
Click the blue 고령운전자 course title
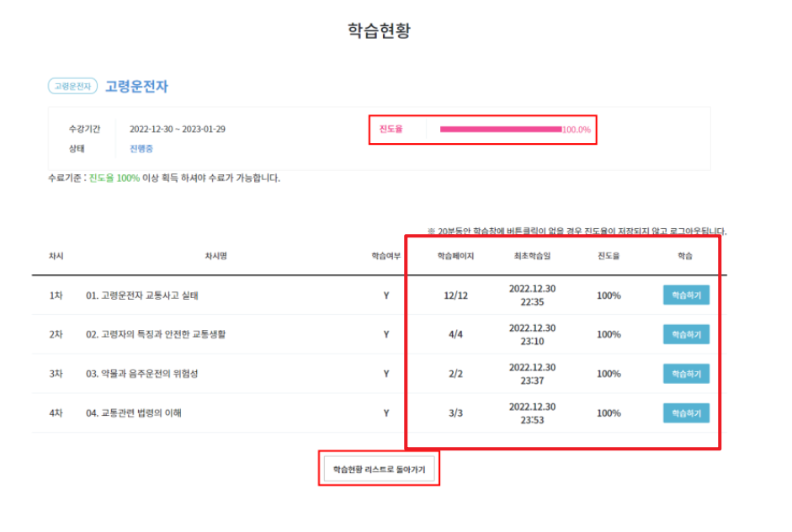click(137, 87)
